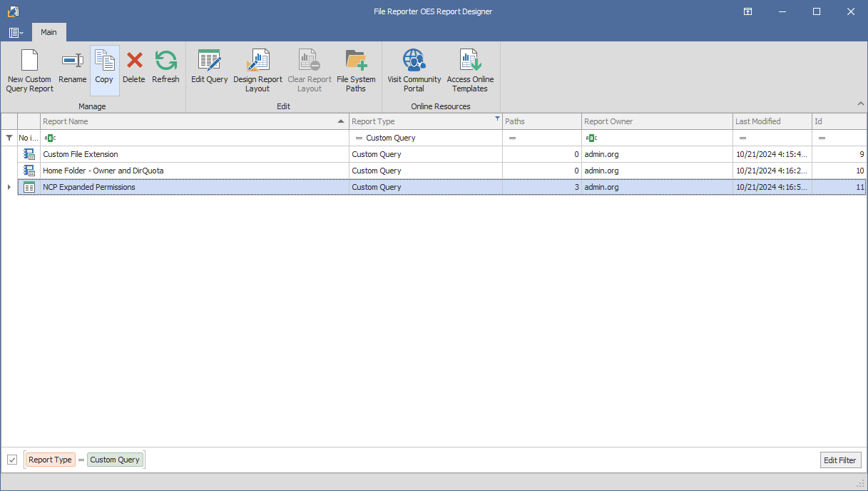
Task: Open the application menu dropdown button
Action: [x=16, y=33]
